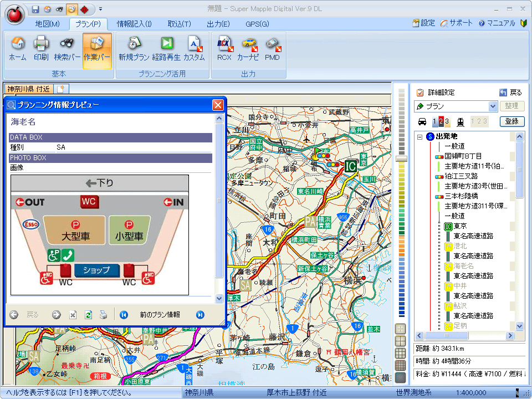This screenshot has width=532, height=399.
Task: Open the マニュアル manual link
Action: tap(497, 23)
